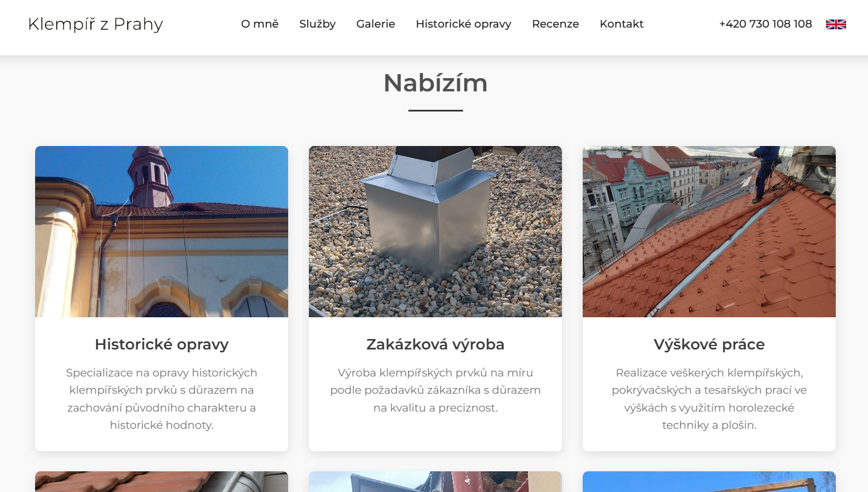The image size is (868, 492).
Task: Select the Výškové práce description paragraph
Action: click(709, 399)
